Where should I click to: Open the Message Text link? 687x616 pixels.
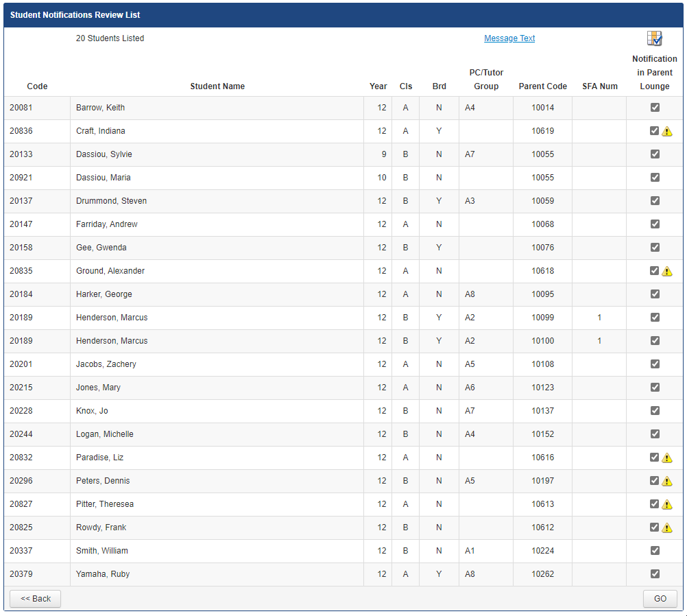click(x=509, y=38)
